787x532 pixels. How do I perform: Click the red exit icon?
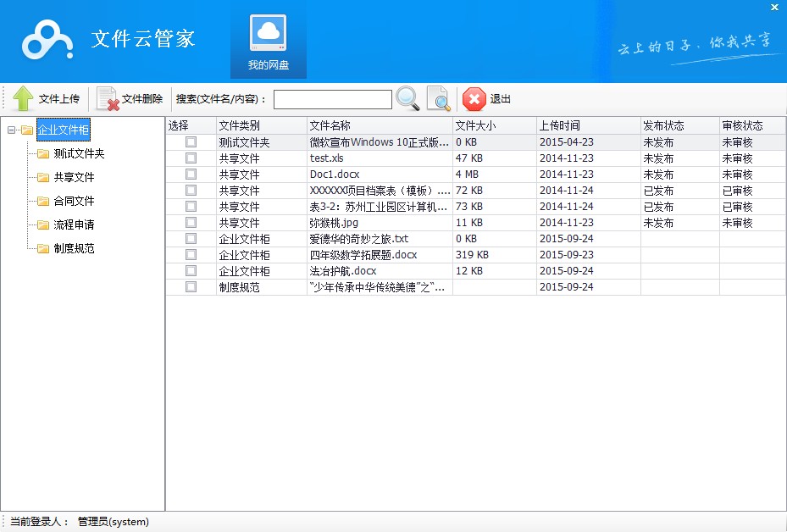click(474, 99)
